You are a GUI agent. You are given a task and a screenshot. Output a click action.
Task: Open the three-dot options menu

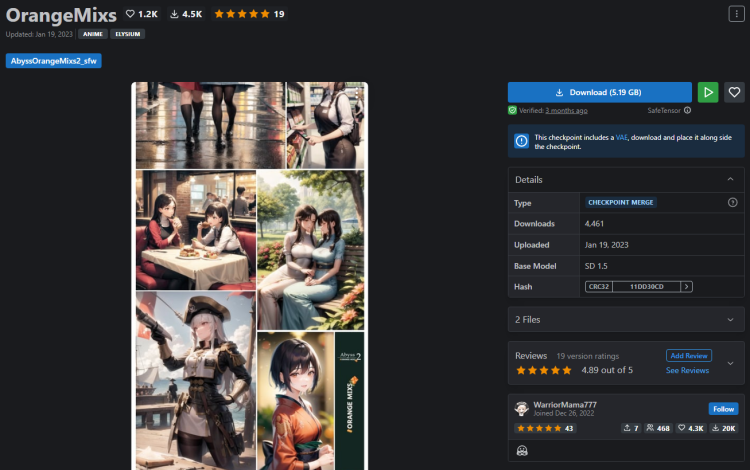736,14
